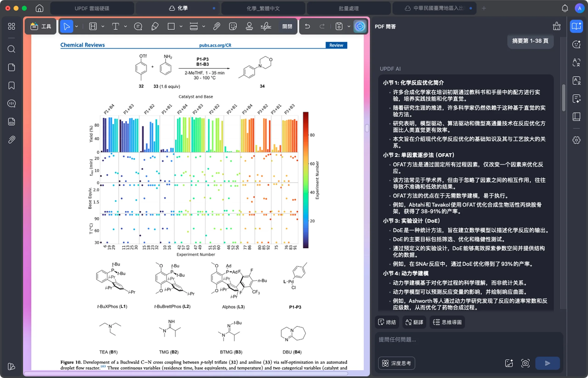Click the 思維導圖 button

447,322
